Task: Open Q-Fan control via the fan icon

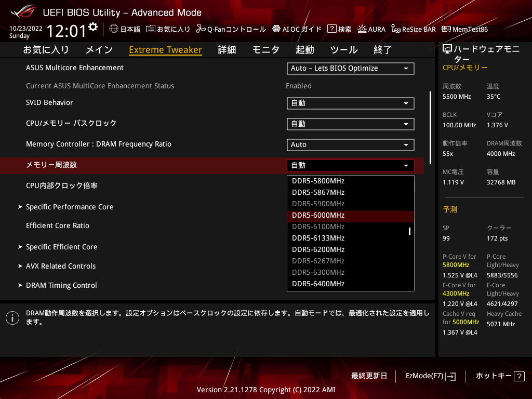Action: click(x=201, y=29)
